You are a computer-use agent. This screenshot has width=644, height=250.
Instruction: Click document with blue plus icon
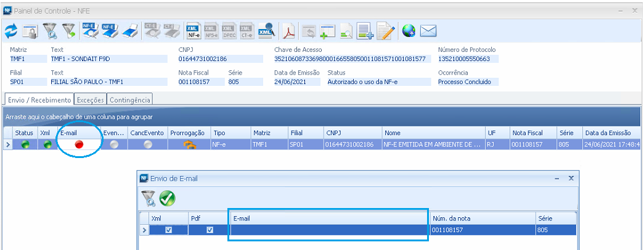(365, 31)
